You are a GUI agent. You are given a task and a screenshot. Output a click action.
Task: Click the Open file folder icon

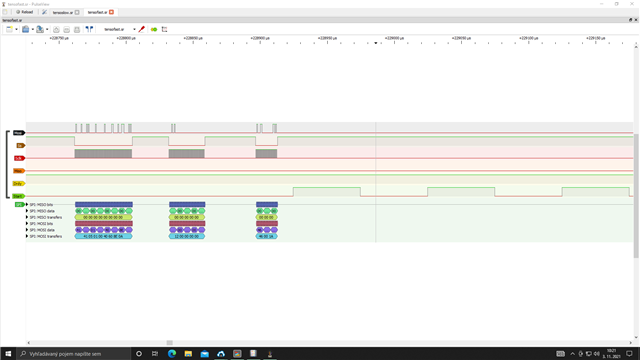pos(25,29)
